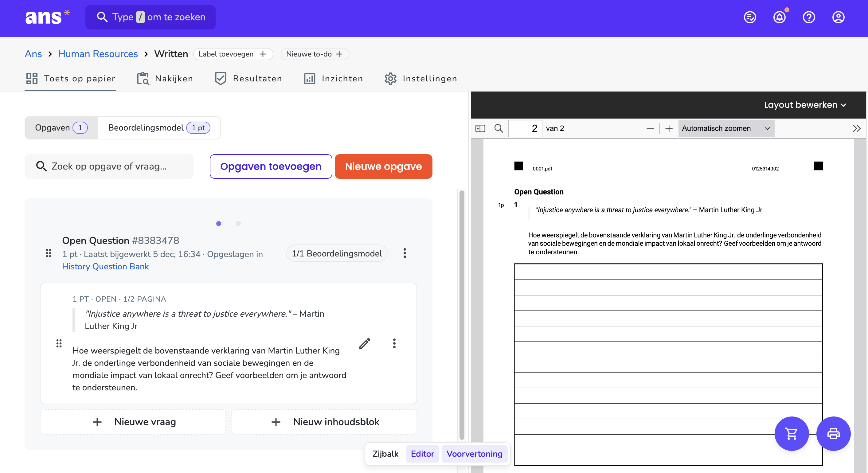
Task: Switch to the Nakijken tab
Action: tap(165, 79)
